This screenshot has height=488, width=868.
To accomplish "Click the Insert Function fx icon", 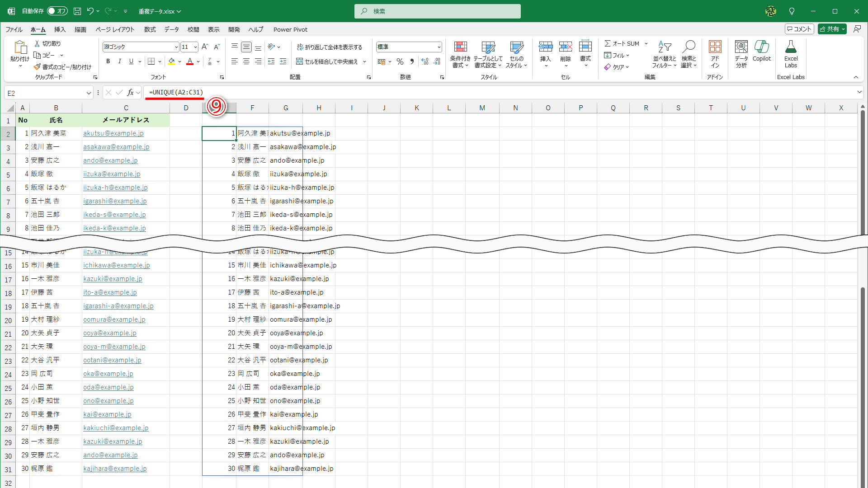I will pyautogui.click(x=130, y=93).
